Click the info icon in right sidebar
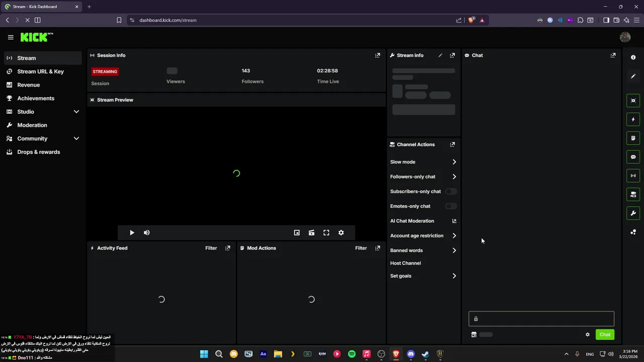The width and height of the screenshot is (644, 362). [633, 57]
